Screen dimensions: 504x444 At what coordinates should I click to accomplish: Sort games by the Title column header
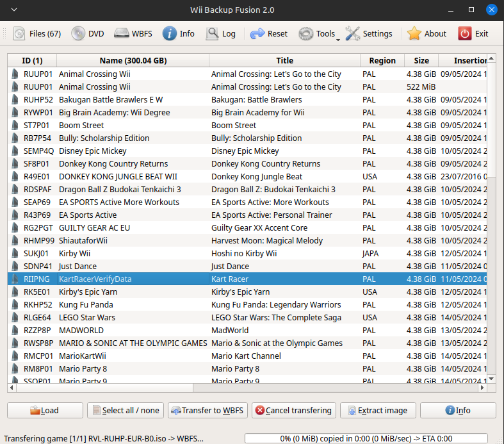[x=284, y=61]
